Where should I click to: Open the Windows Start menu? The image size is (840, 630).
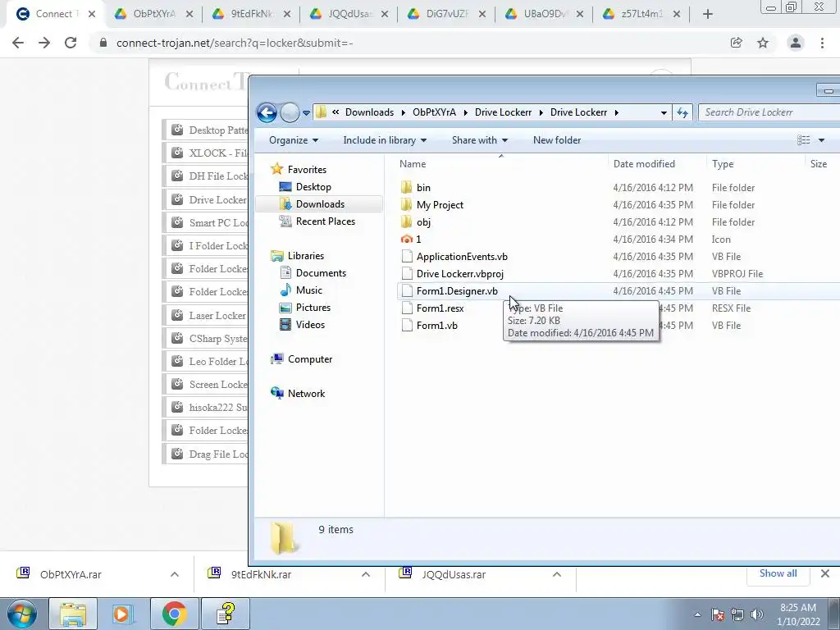pyautogui.click(x=22, y=614)
